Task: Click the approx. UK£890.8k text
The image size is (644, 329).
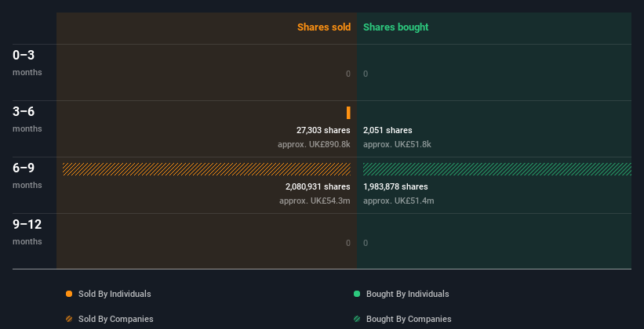Action: tap(314, 144)
